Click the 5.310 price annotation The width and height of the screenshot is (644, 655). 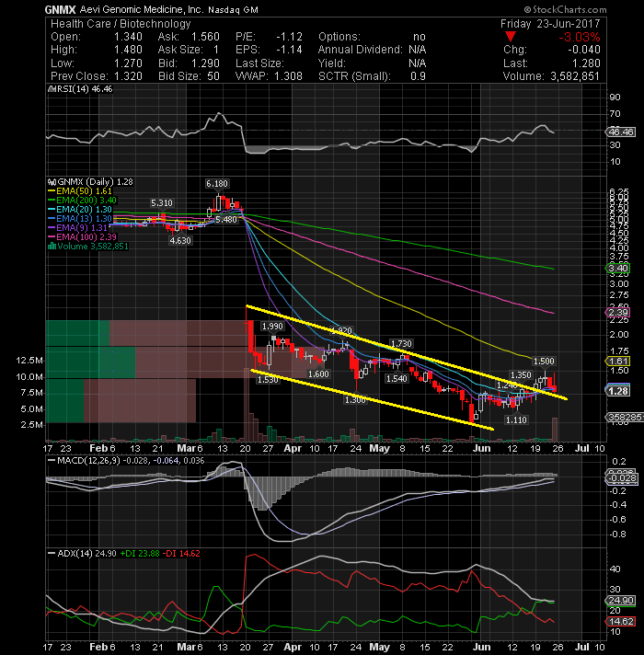pyautogui.click(x=161, y=202)
